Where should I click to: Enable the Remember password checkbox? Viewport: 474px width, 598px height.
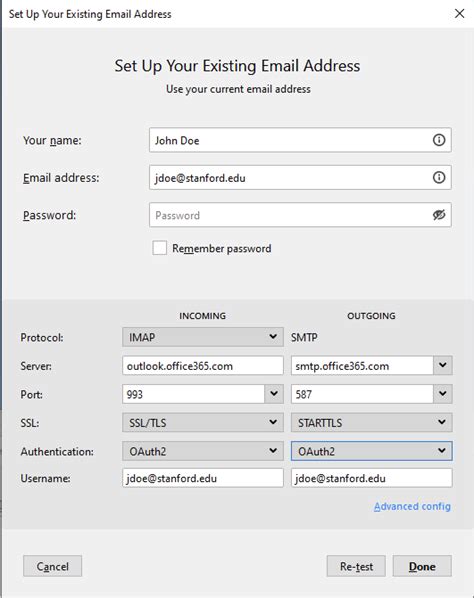[x=159, y=248]
